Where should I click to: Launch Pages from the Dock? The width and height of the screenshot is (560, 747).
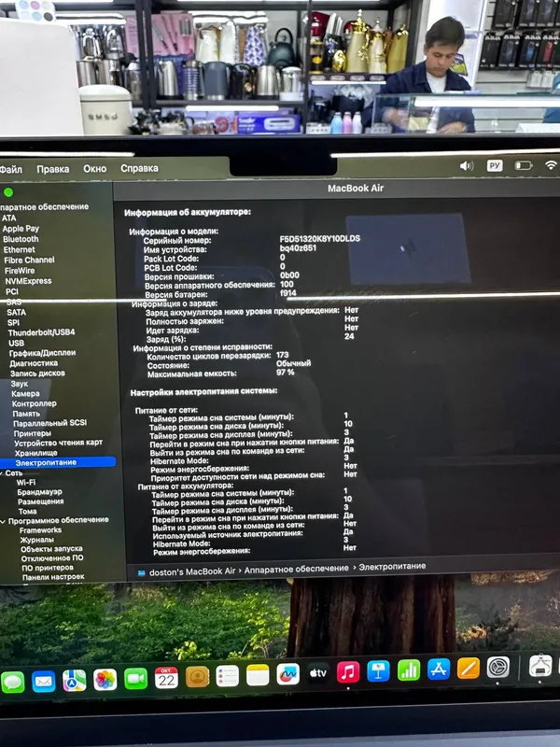[469, 669]
